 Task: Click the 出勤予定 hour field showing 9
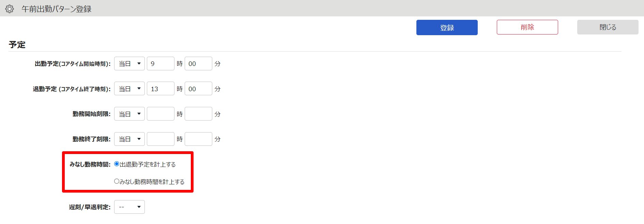click(x=160, y=64)
